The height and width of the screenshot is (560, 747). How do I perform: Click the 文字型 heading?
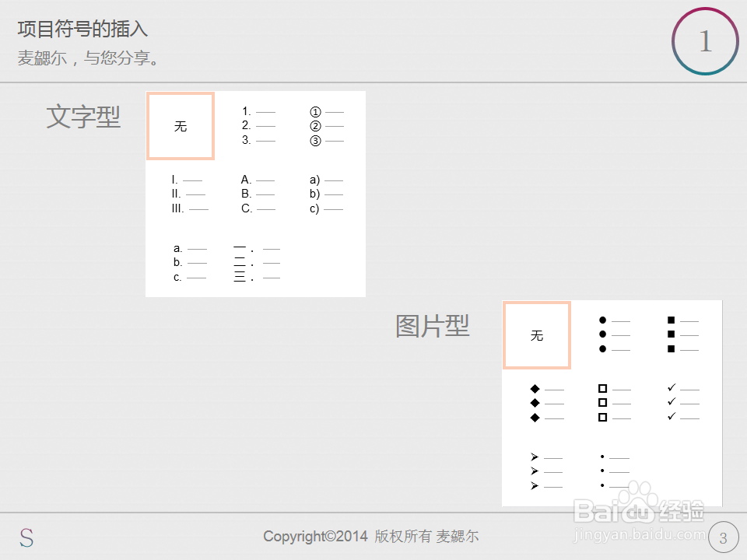pyautogui.click(x=83, y=117)
